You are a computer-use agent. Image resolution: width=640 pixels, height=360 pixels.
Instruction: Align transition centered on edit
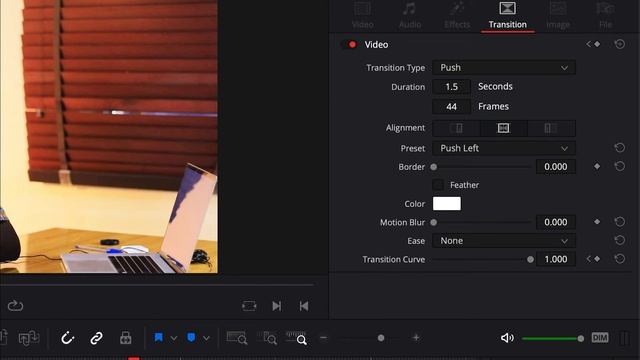point(504,128)
